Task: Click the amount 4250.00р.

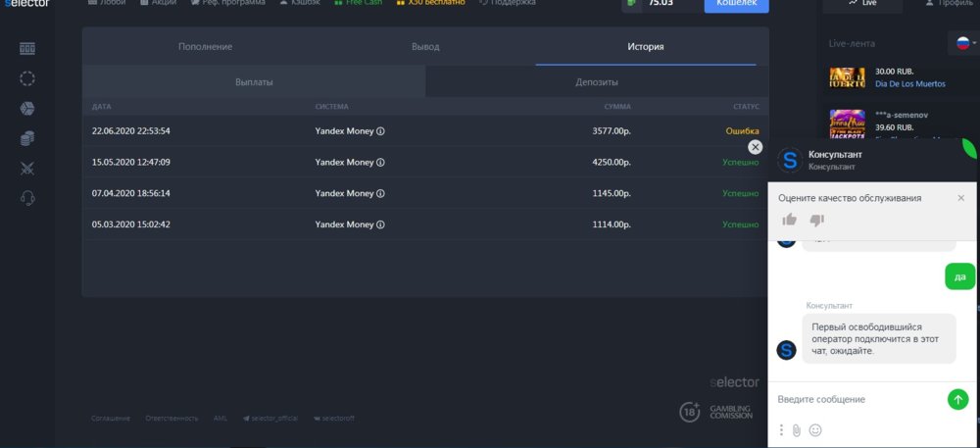Action: pyautogui.click(x=612, y=163)
